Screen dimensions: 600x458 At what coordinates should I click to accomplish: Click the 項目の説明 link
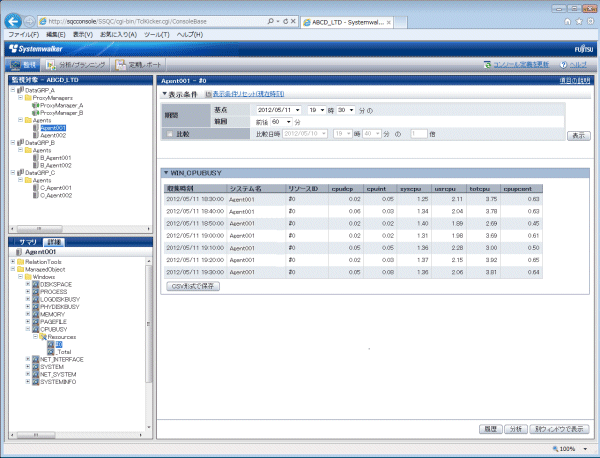pos(575,80)
